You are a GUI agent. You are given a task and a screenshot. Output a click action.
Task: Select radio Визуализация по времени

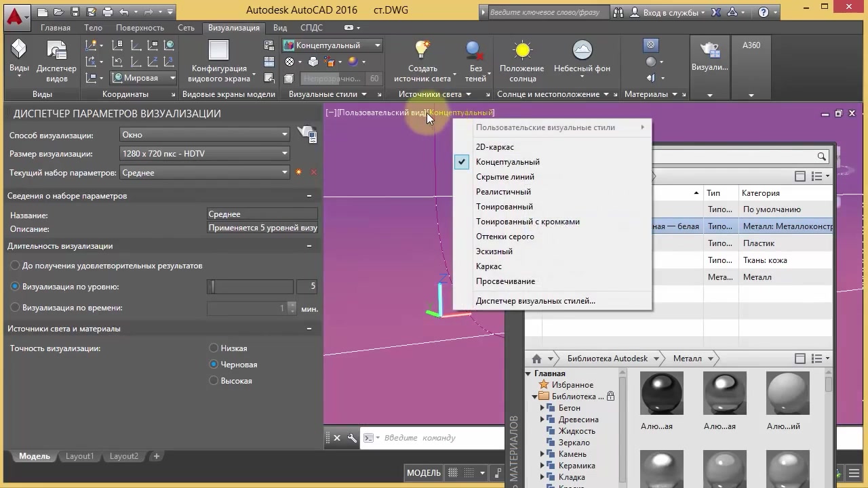click(16, 308)
